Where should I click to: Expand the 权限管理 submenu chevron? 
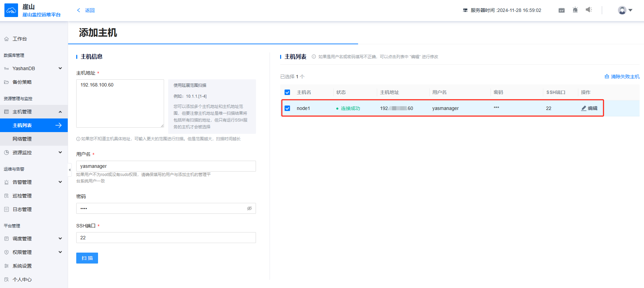[x=60, y=252]
